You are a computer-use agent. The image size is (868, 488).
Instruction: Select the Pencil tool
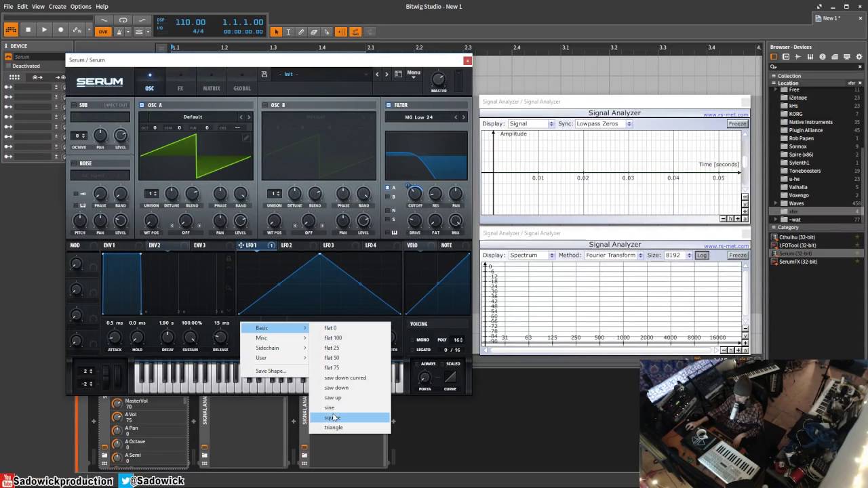(301, 32)
